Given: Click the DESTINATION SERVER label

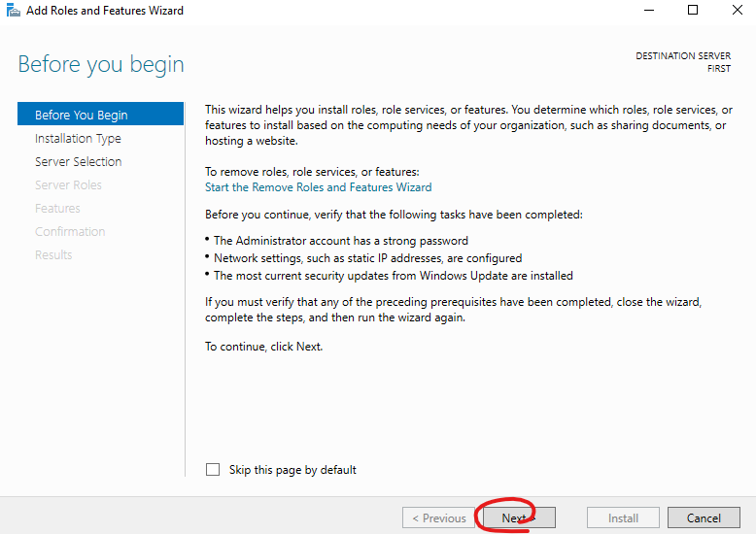Looking at the screenshot, I should tap(683, 56).
